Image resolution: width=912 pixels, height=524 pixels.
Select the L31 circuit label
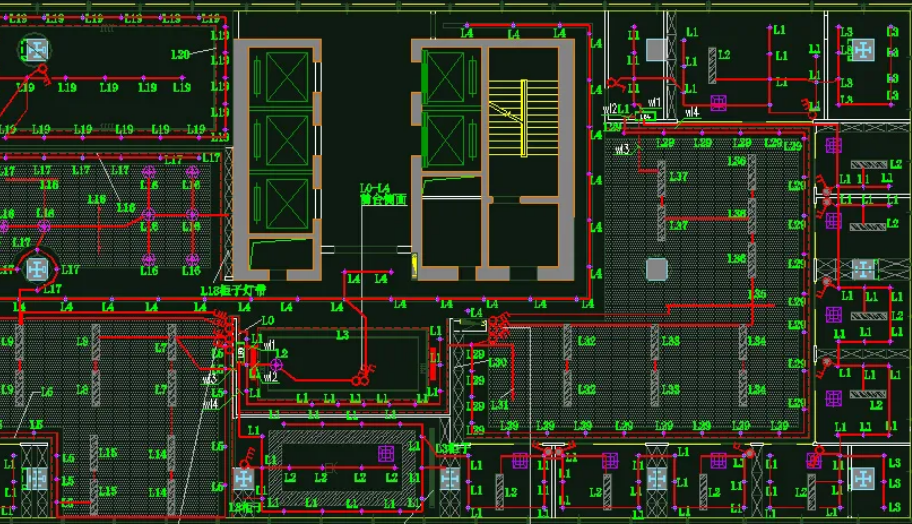pos(499,405)
